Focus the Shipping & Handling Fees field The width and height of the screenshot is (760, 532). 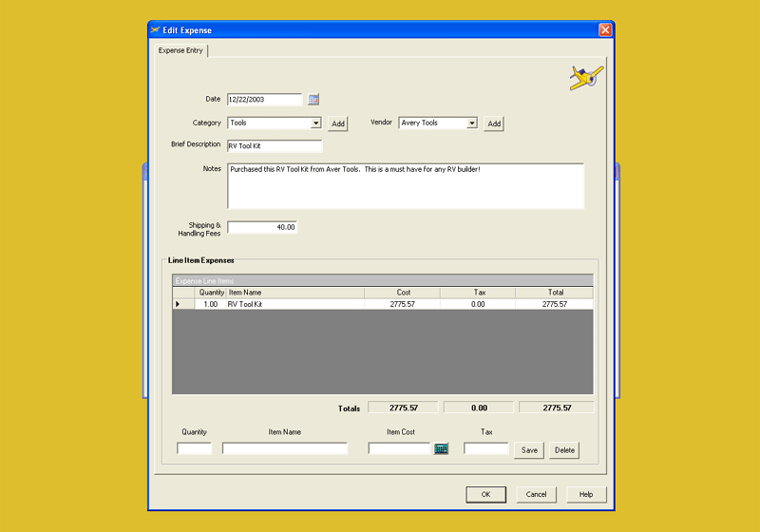(262, 227)
